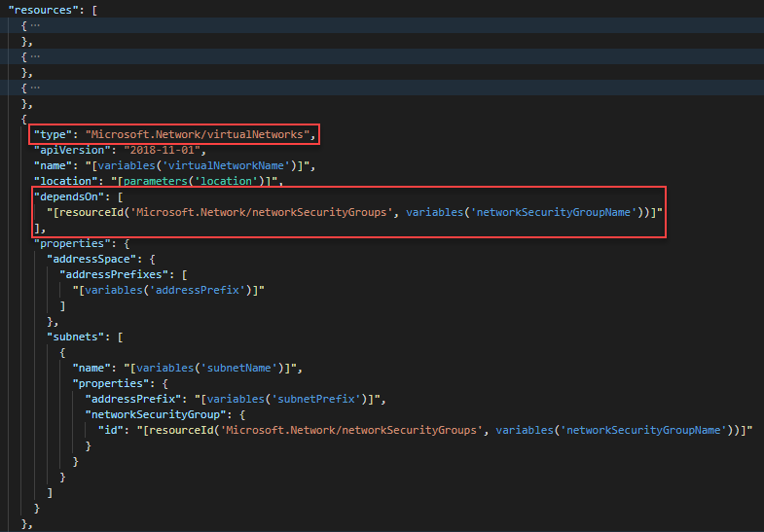This screenshot has height=532, width=764.
Task: Click resourceId on the dependsOn entry line
Action: (91, 212)
